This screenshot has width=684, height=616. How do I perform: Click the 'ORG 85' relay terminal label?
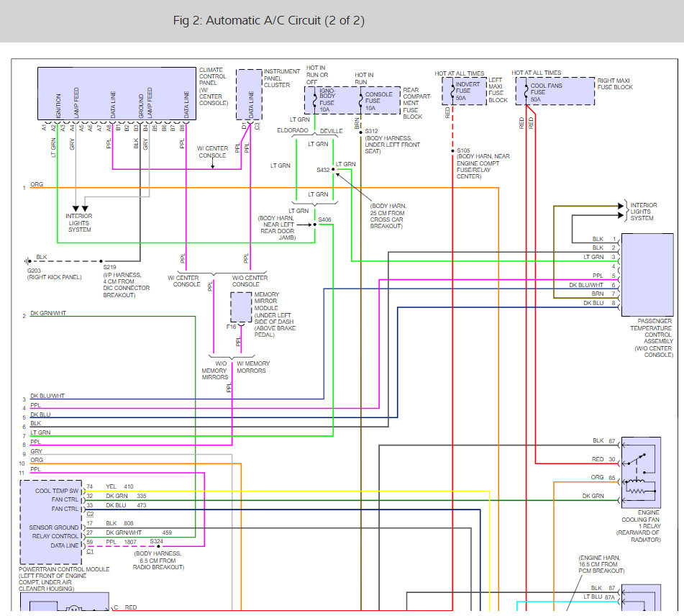point(603,478)
